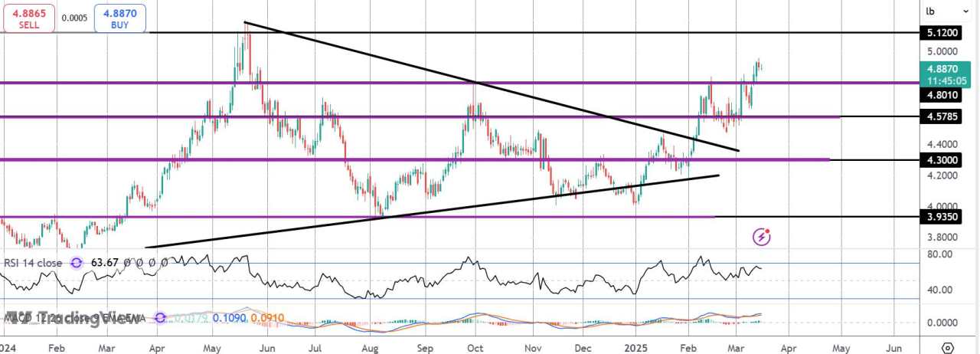Click the current price label 4.8870 with countdown
980x354 pixels.
[946, 74]
